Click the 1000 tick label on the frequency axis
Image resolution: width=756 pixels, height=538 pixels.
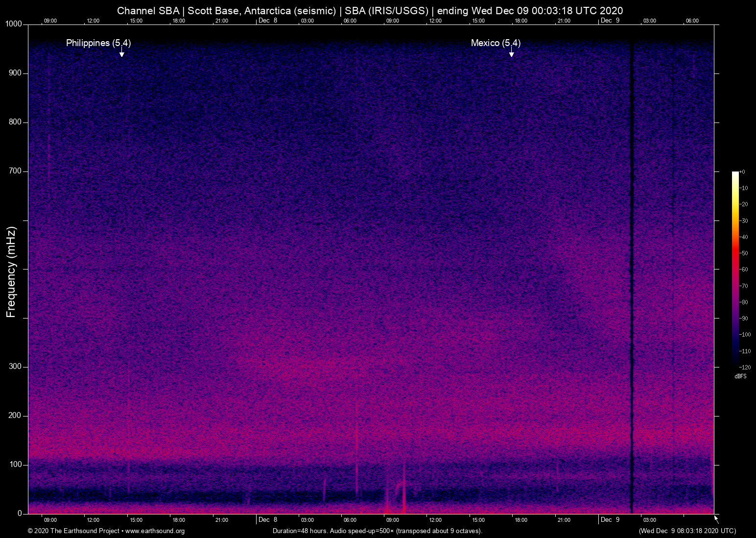[14, 24]
